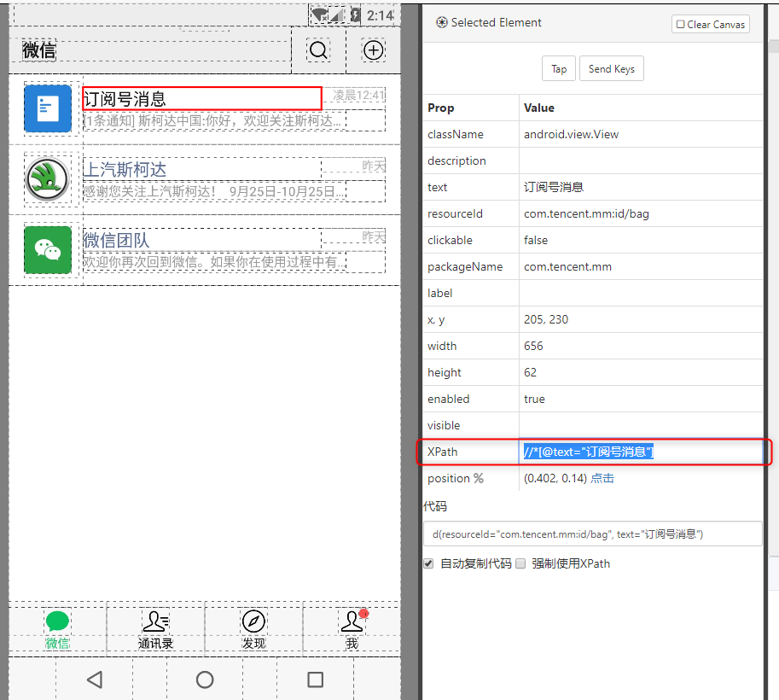Click the resourceId value com.tencent.mm:id/bag
This screenshot has height=700, width=779.
tap(586, 213)
